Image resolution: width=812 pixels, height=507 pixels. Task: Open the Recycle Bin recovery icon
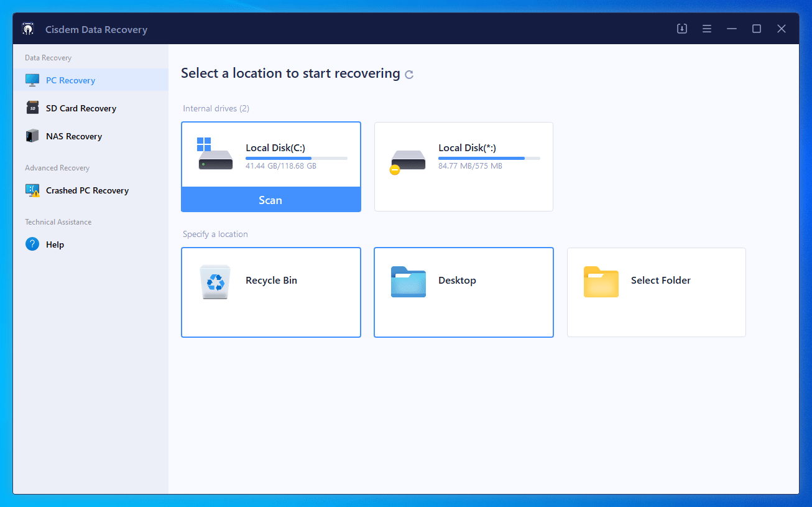[215, 282]
